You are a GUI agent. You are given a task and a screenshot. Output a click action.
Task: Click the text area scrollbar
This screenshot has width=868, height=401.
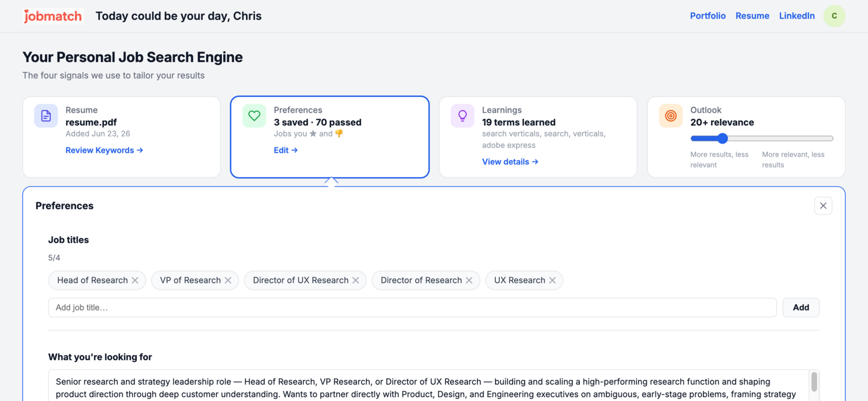point(814,381)
